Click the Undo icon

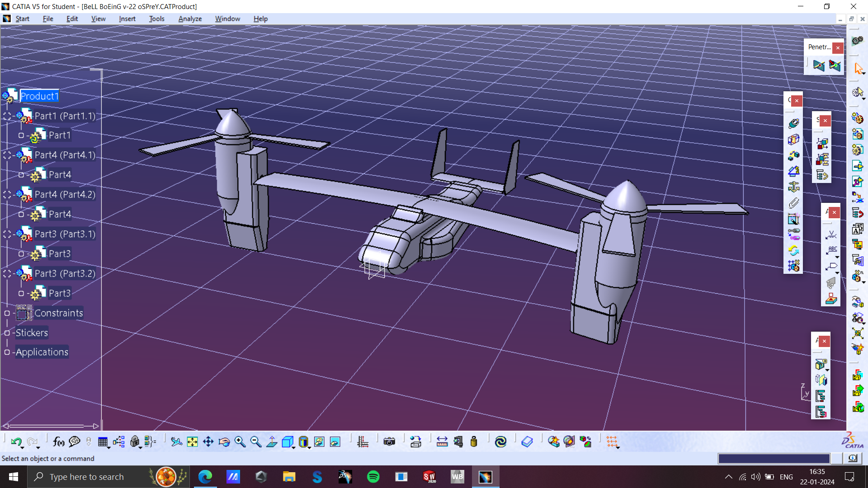[x=16, y=441]
